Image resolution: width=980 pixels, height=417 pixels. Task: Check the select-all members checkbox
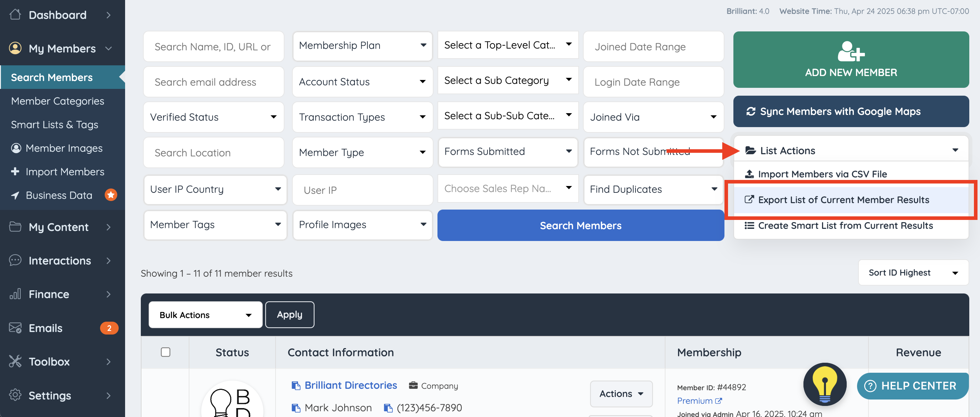(x=165, y=352)
